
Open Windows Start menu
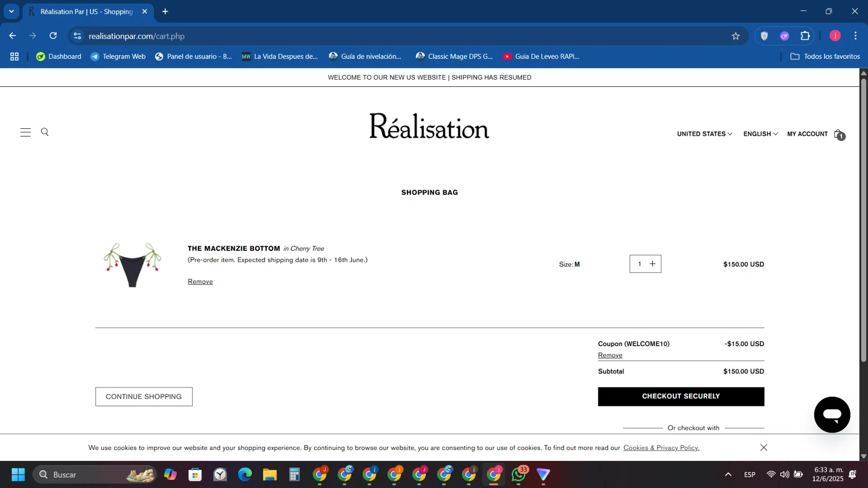18,475
